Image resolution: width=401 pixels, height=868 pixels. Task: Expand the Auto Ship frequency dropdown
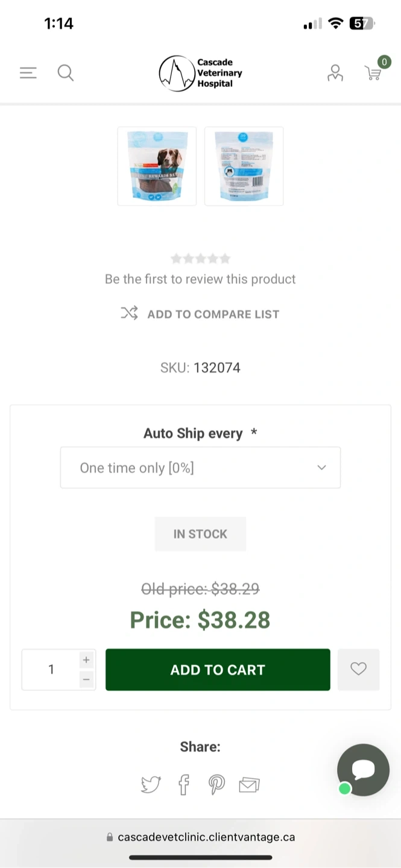coord(200,468)
